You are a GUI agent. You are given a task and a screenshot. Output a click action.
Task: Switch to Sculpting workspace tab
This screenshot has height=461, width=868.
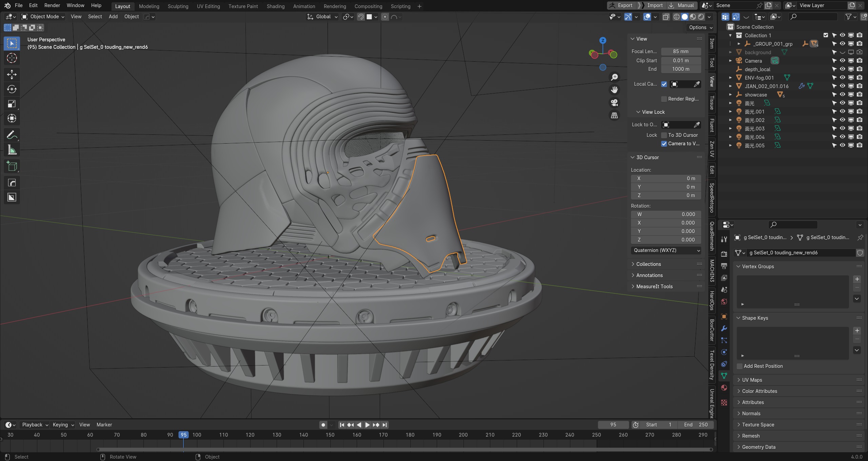178,6
